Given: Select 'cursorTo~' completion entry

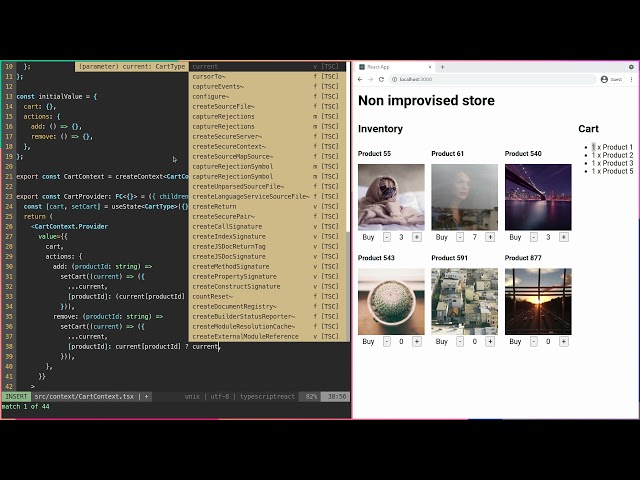Looking at the screenshot, I should [x=267, y=76].
